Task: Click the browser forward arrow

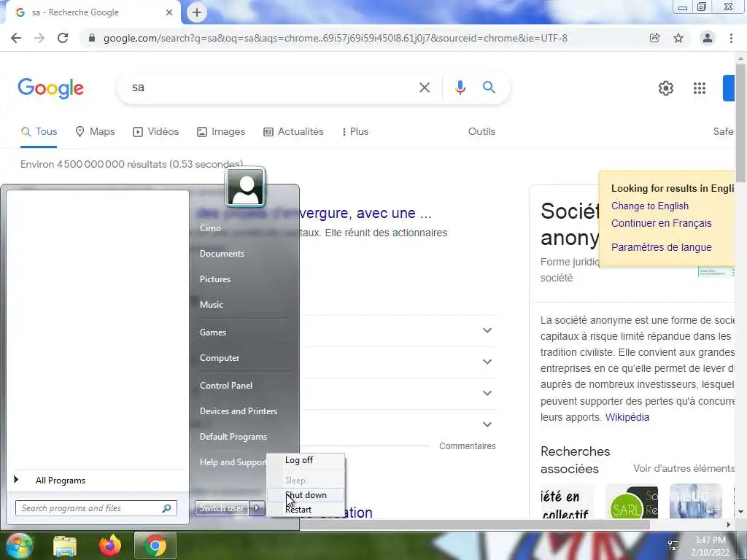Action: coord(39,38)
